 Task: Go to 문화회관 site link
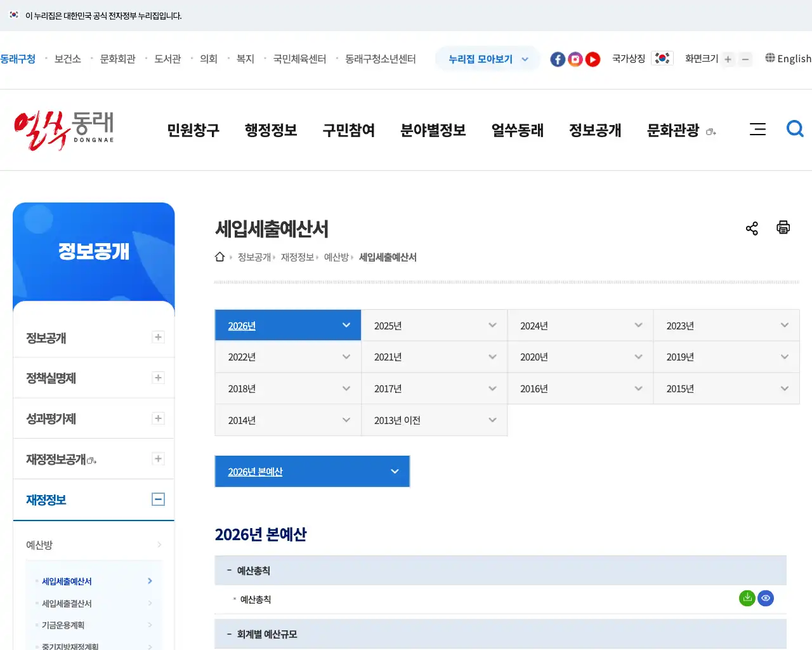click(118, 59)
